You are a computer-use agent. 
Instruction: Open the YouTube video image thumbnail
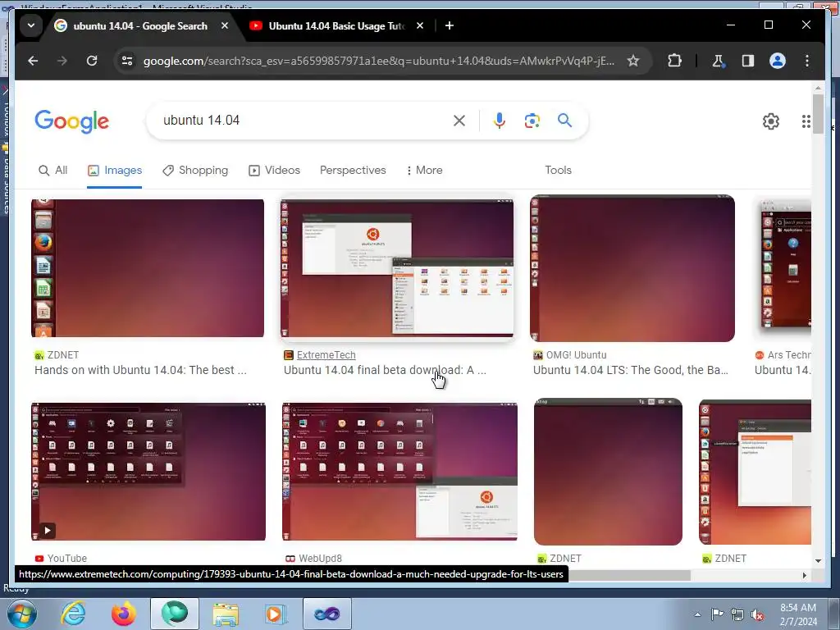pyautogui.click(x=148, y=472)
